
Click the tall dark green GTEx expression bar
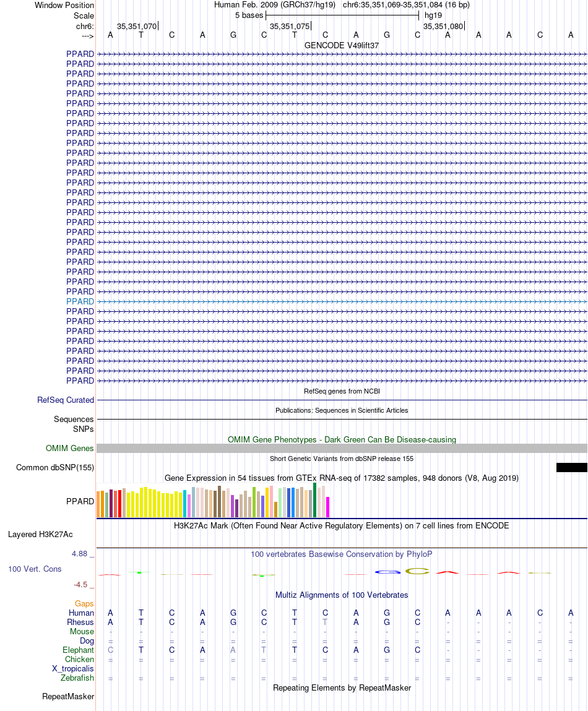[314, 500]
